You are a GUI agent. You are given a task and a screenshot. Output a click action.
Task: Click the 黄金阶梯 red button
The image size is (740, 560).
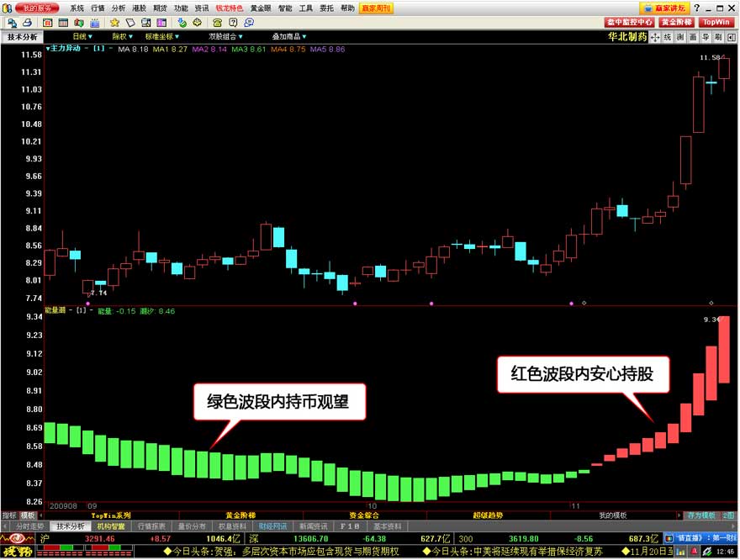coord(677,22)
